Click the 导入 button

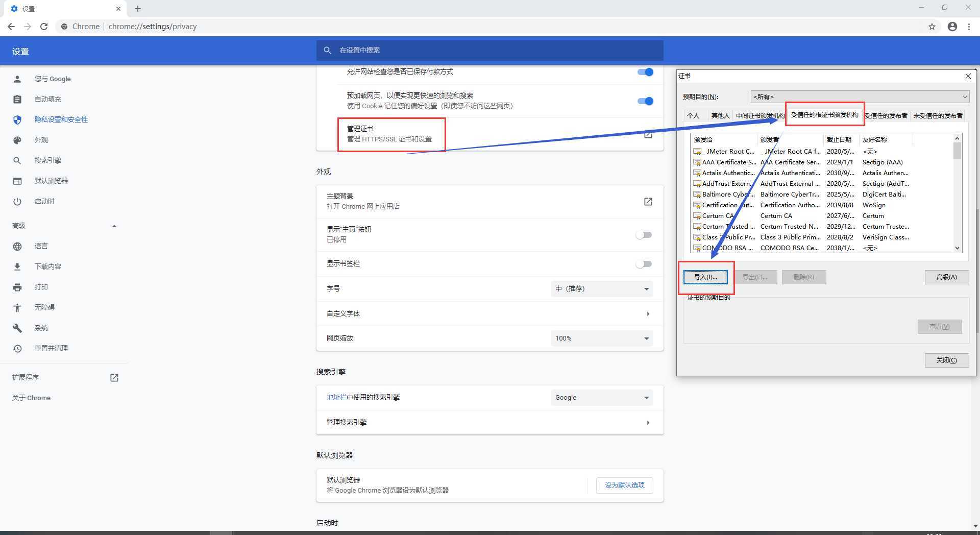click(x=705, y=277)
